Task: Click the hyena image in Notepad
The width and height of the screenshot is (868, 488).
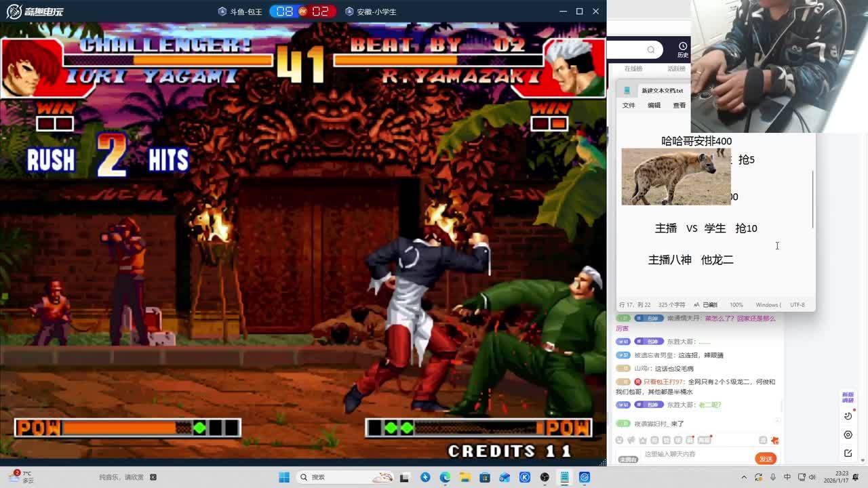Action: (676, 176)
